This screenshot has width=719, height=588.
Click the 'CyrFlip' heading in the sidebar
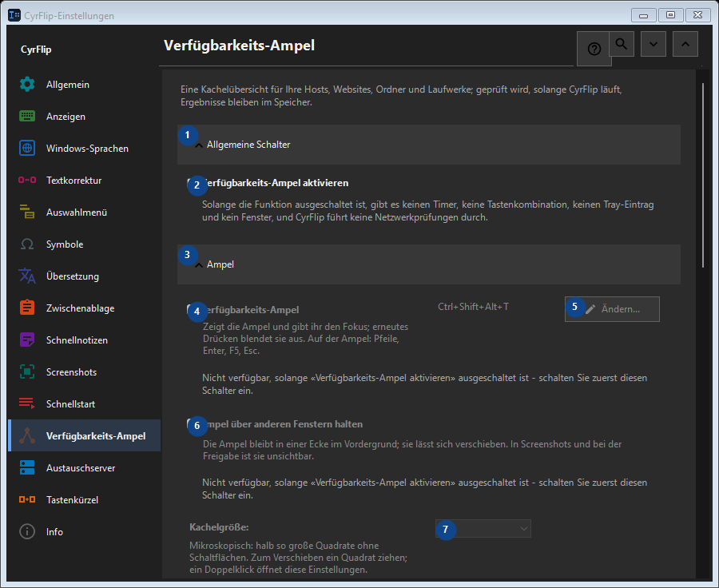click(x=36, y=50)
